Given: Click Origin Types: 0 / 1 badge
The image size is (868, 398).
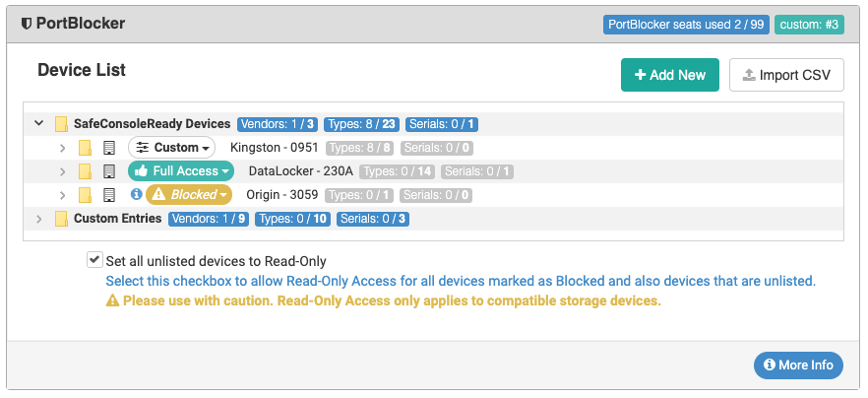Looking at the screenshot, I should tap(359, 195).
